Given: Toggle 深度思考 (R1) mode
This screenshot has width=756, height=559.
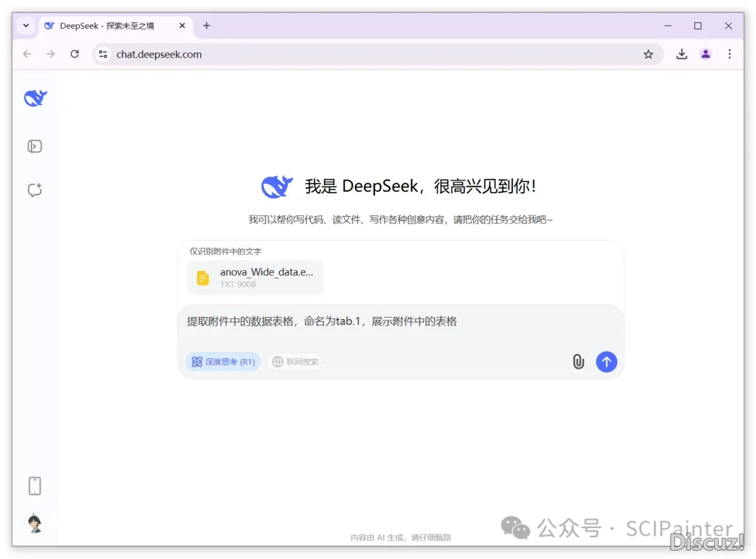Looking at the screenshot, I should 223,362.
